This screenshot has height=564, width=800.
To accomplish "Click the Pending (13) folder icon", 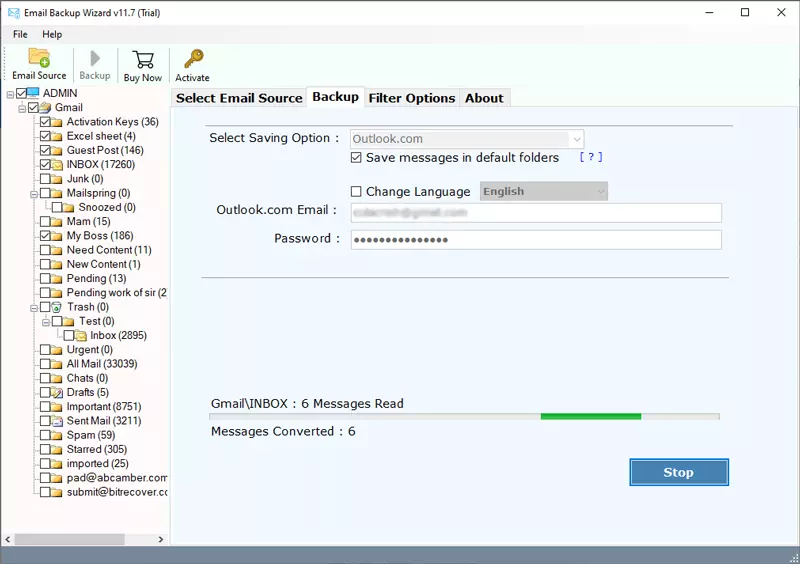I will pyautogui.click(x=57, y=279).
